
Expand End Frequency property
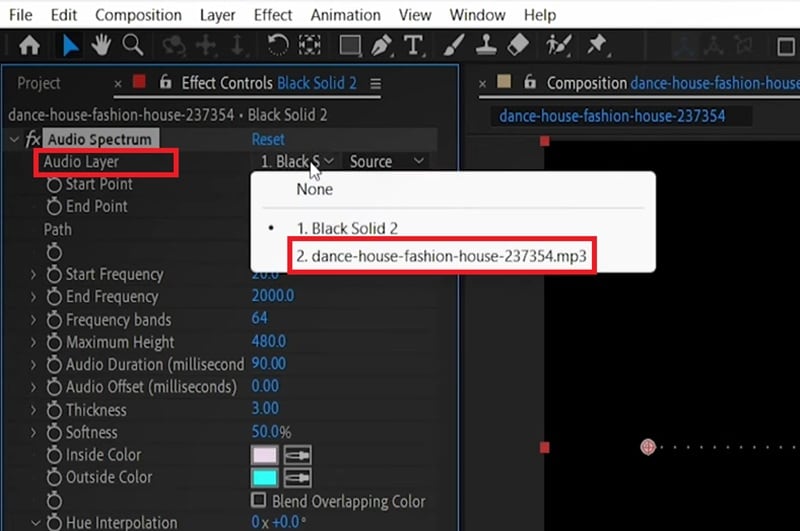pyautogui.click(x=33, y=297)
